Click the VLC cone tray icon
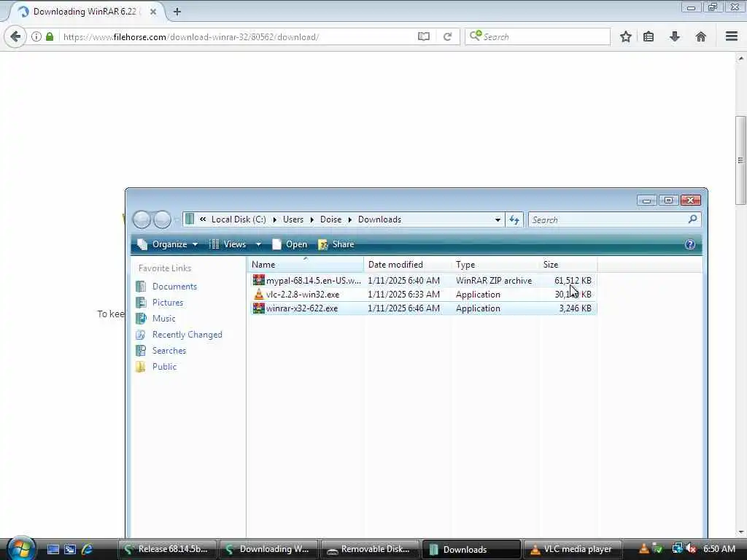 coord(643,549)
